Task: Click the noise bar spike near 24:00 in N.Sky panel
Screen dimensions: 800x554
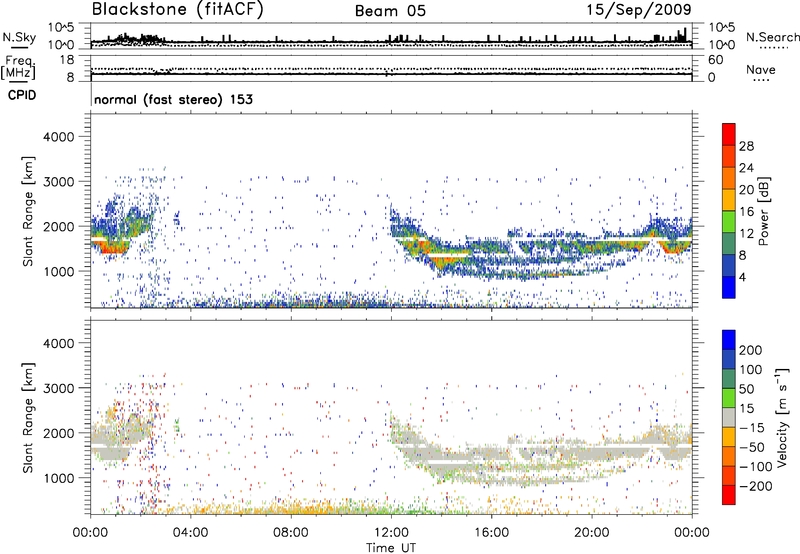Action: pos(684,36)
